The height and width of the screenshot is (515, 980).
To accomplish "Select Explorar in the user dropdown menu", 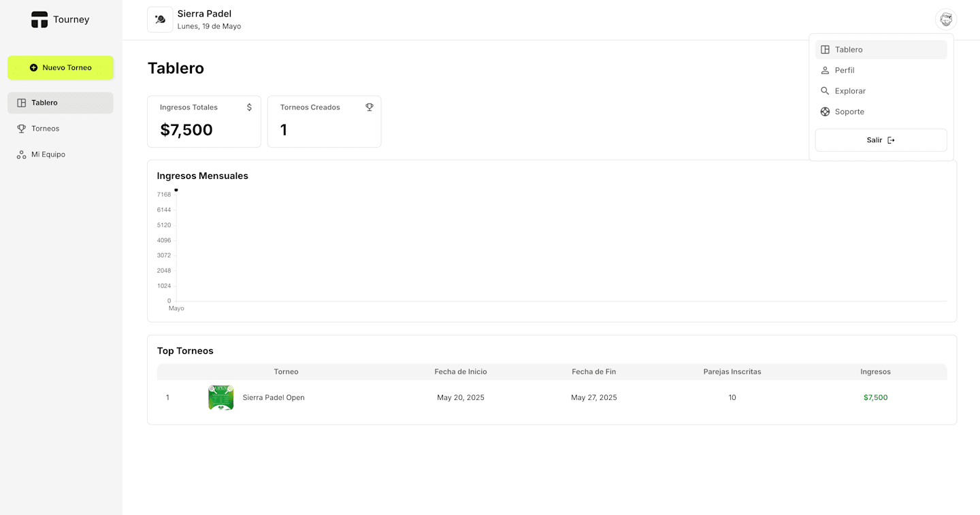I will point(881,91).
